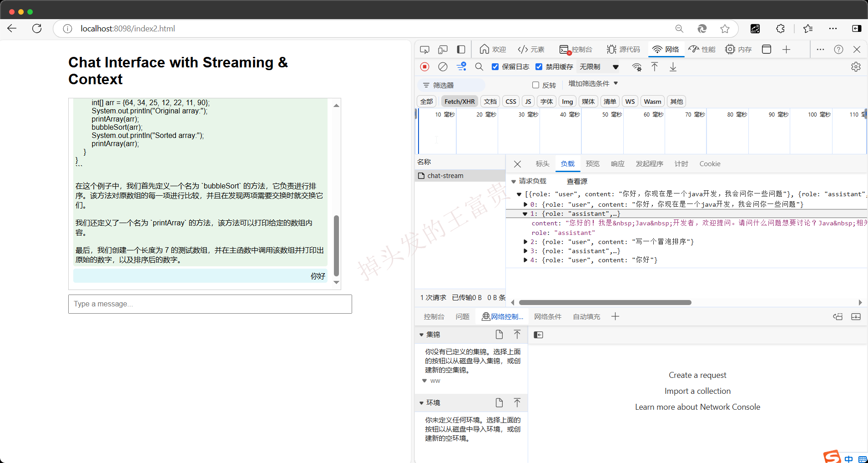Enable the 反转 filter checkbox
Screen dimensions: 868x463
coord(535,85)
